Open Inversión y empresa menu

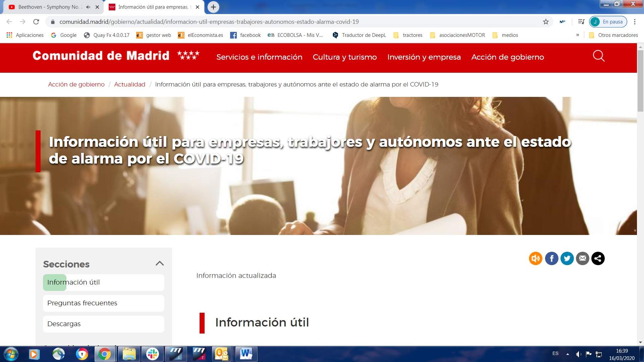424,57
